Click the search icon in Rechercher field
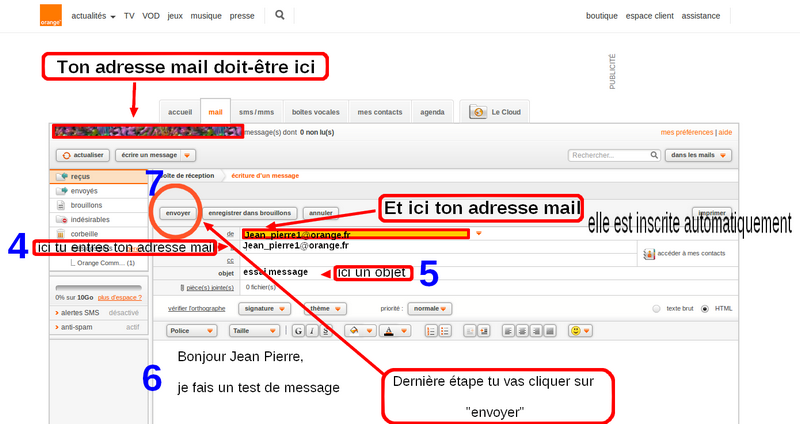800x424 pixels. [654, 155]
